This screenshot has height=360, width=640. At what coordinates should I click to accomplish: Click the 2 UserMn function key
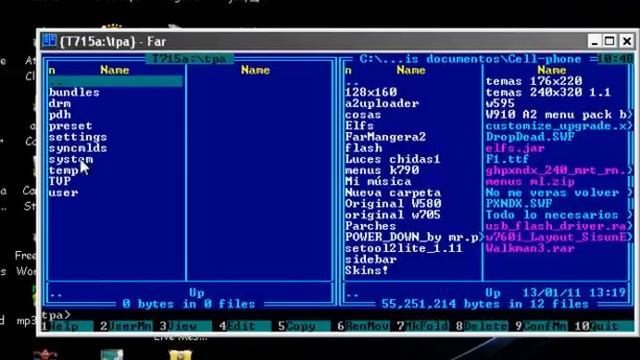[x=126, y=326]
